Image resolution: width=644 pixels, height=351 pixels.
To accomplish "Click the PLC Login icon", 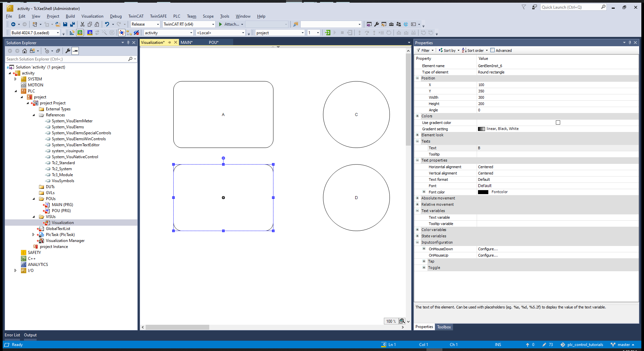I will (x=328, y=33).
